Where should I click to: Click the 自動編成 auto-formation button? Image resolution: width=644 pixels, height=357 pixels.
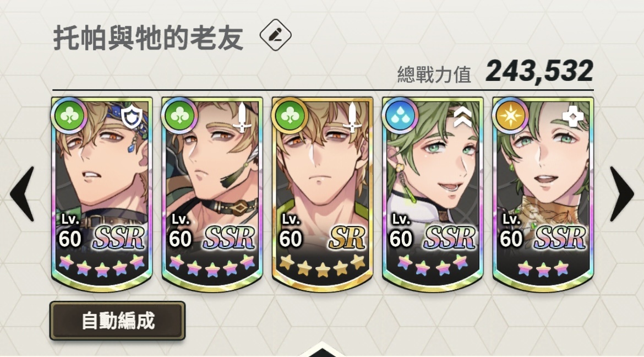point(117,321)
